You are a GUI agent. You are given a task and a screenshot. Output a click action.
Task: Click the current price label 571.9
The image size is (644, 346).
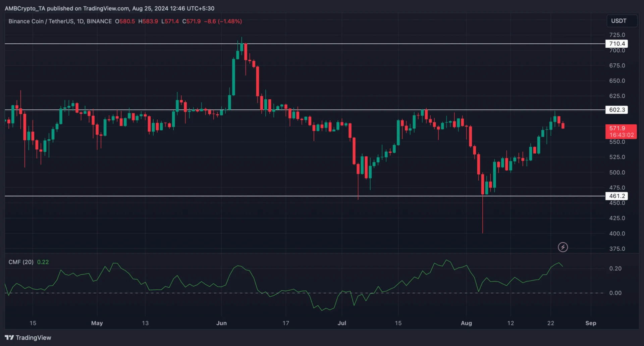tap(621, 132)
